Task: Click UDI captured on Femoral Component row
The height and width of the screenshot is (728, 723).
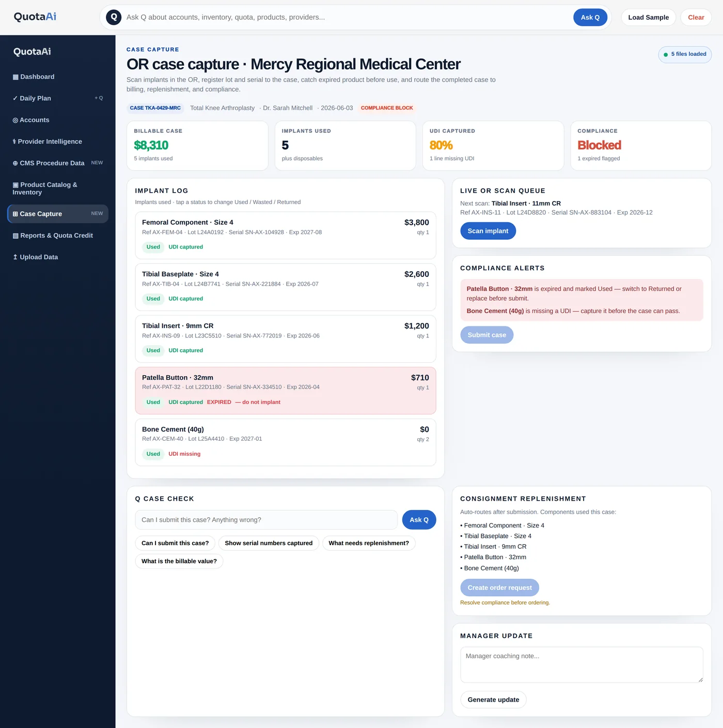Action: click(185, 247)
